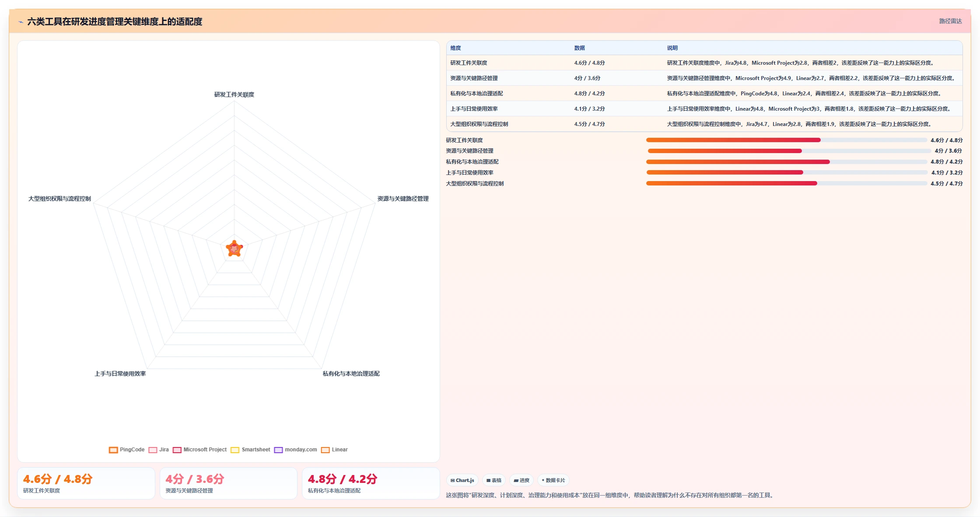The image size is (980, 517).
Task: Click table cell 4.6分 / 4.8分
Action: [x=589, y=63]
